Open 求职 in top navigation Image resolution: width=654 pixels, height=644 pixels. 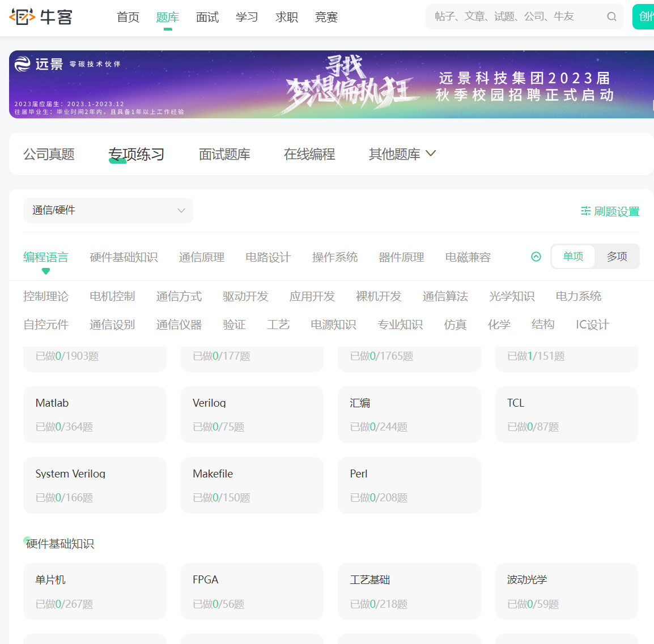coord(287,17)
